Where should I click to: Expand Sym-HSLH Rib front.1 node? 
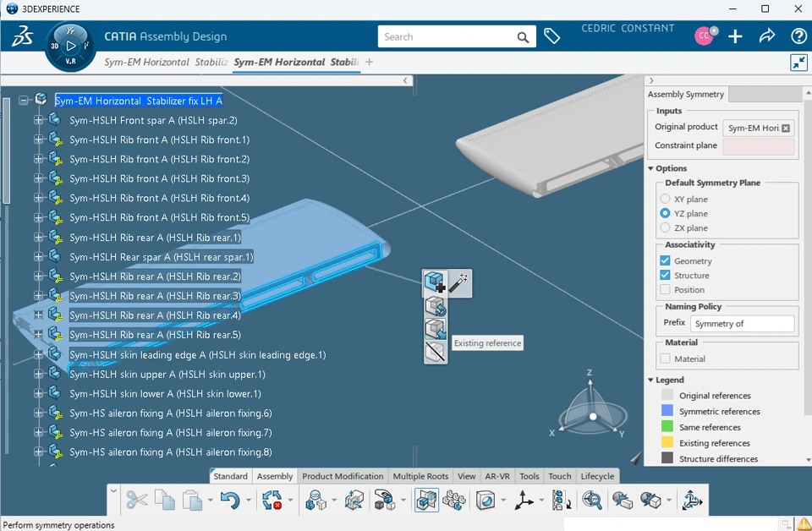point(38,140)
